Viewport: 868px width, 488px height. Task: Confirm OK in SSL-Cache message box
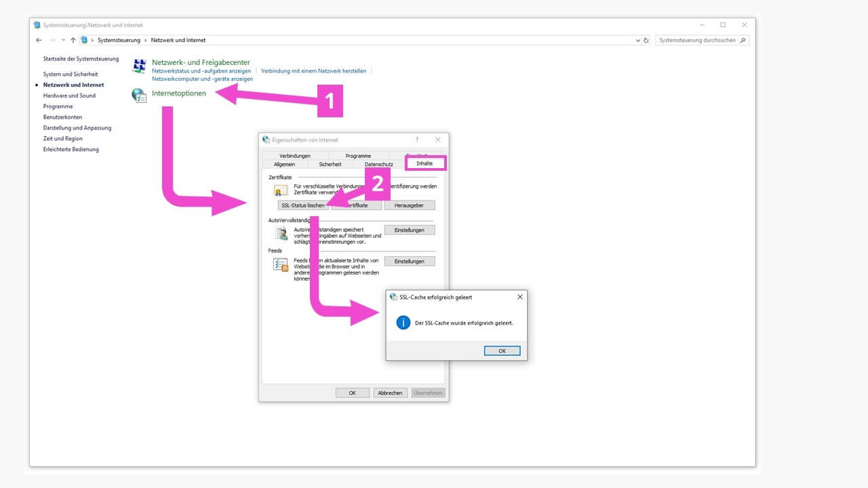coord(502,351)
